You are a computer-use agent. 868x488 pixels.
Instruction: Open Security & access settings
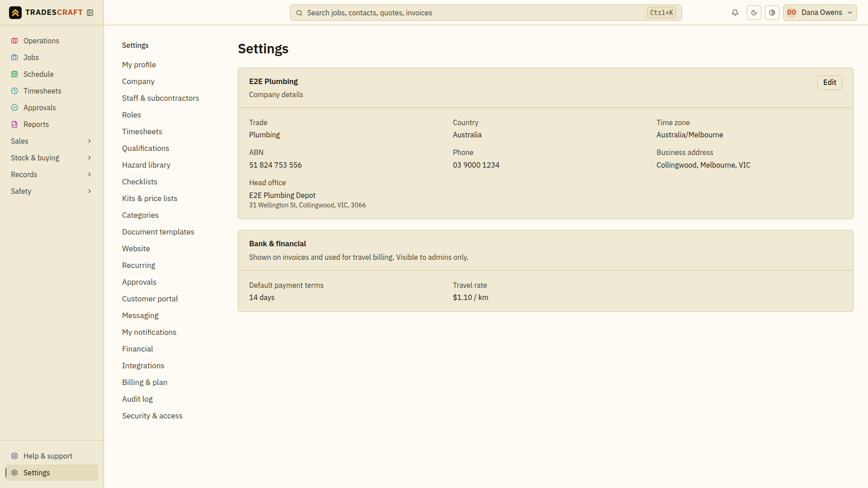click(152, 416)
